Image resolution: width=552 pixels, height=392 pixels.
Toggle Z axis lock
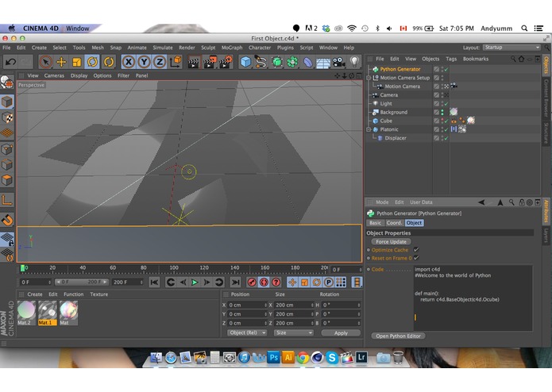coord(160,62)
